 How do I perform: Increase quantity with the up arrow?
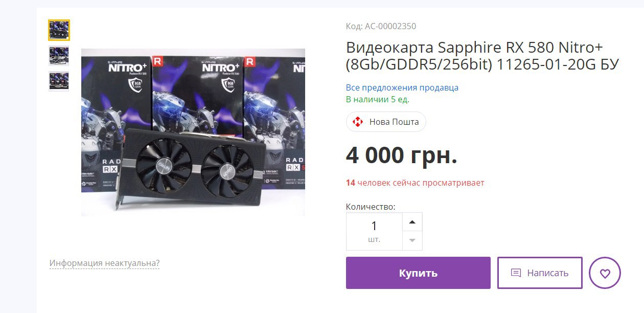[412, 222]
